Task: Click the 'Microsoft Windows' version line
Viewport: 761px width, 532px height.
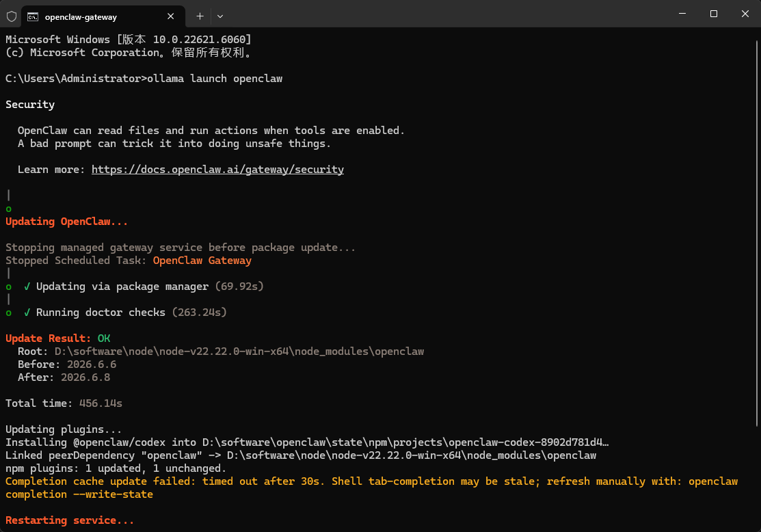Action: (128, 40)
